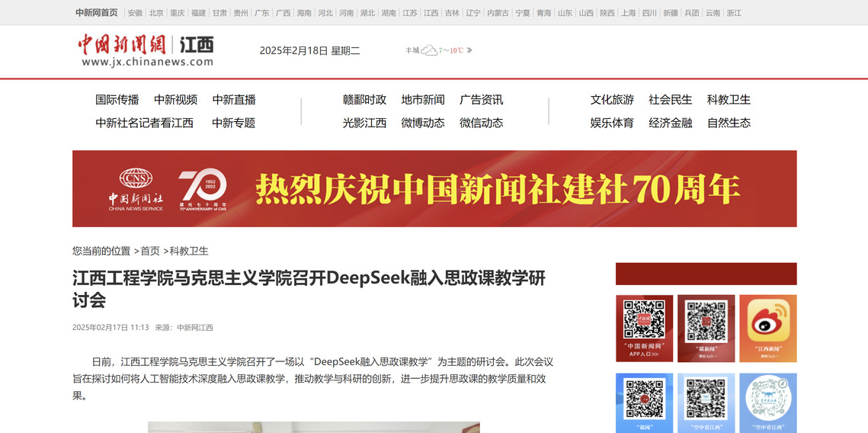Go to the 中新视频 section
The image size is (868, 433).
pos(175,100)
